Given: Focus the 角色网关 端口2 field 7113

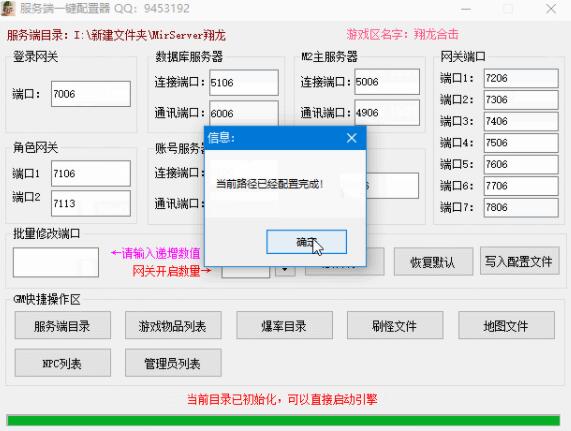Looking at the screenshot, I should (91, 203).
